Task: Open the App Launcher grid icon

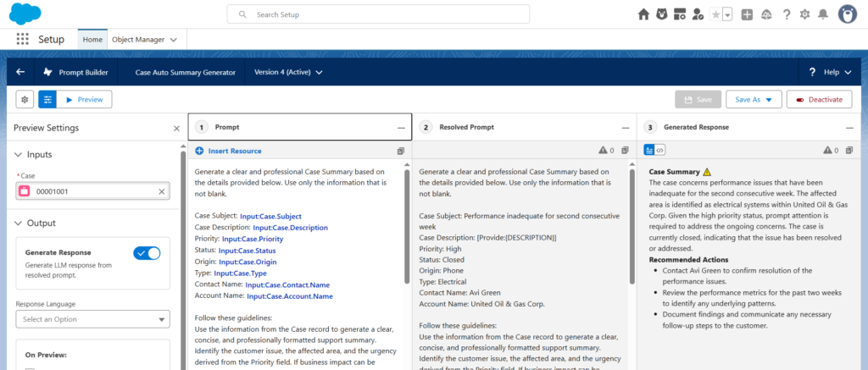Action: (23, 39)
